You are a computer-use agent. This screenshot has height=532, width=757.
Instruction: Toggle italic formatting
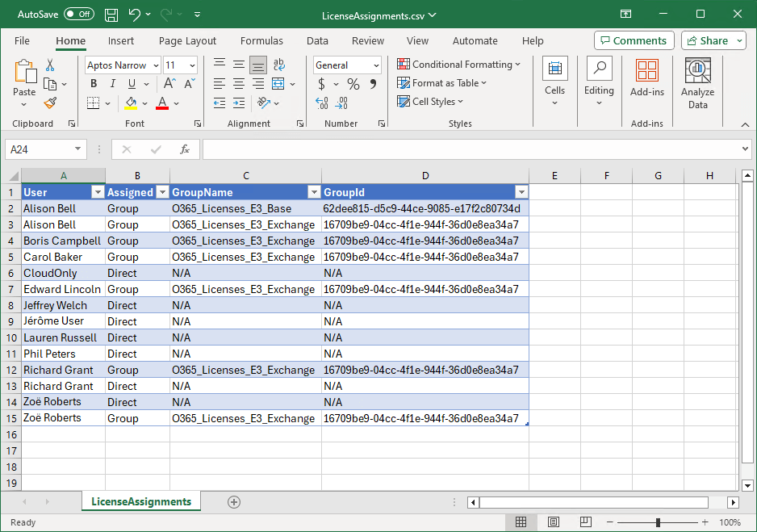(x=112, y=83)
